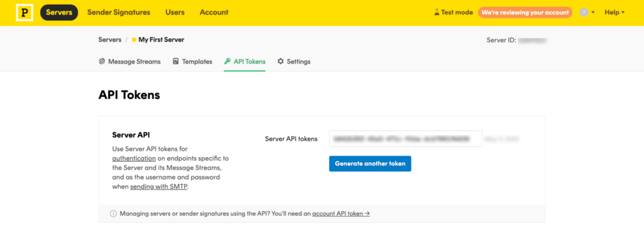
Task: Open the account avatar dropdown arrow
Action: pos(593,13)
